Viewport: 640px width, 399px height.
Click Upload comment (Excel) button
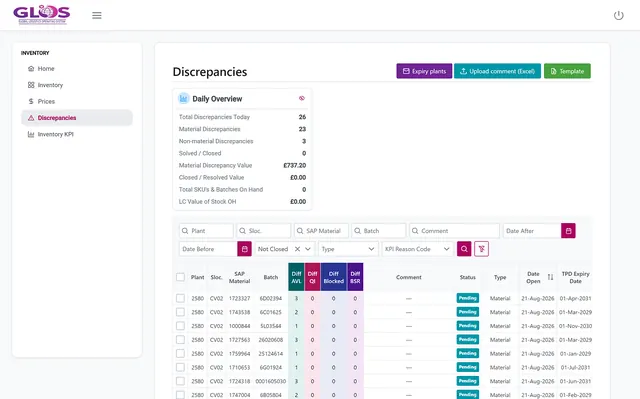497,71
